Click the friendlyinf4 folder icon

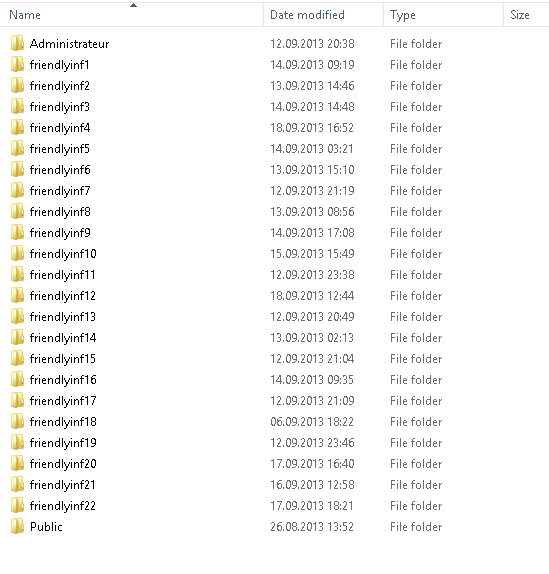[17, 127]
